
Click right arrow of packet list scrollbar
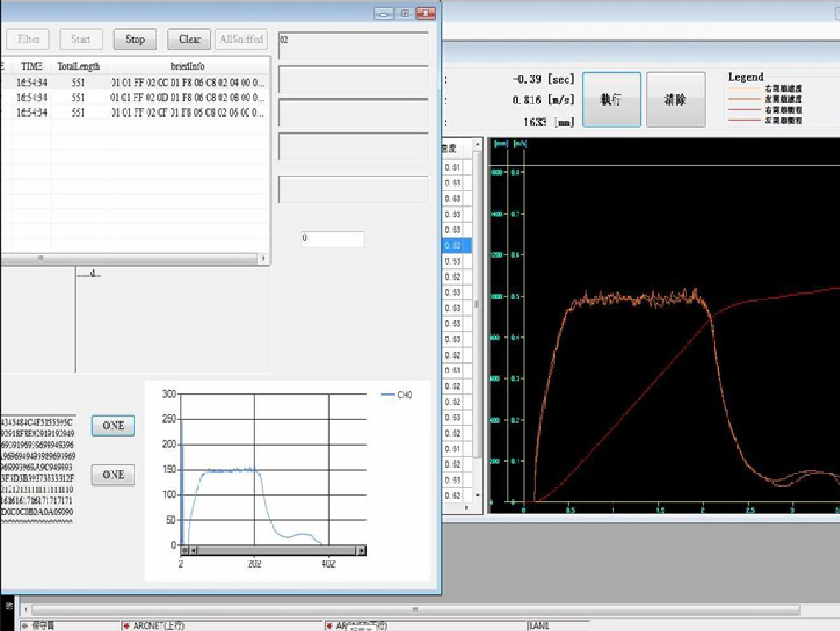[263, 258]
